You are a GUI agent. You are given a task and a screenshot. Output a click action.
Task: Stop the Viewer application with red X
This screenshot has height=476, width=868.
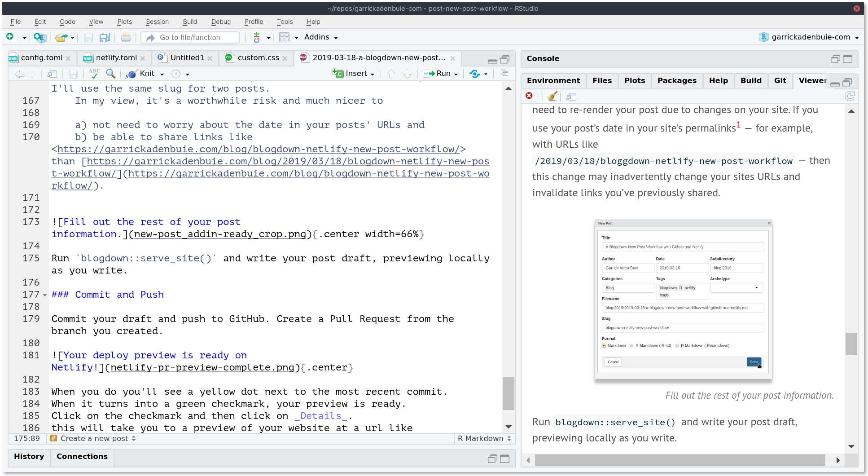click(529, 96)
